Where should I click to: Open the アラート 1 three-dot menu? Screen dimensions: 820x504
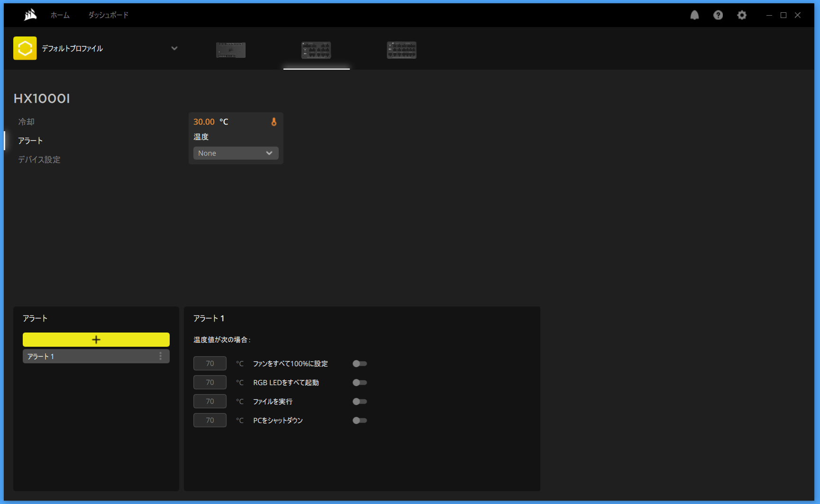pyautogui.click(x=160, y=356)
